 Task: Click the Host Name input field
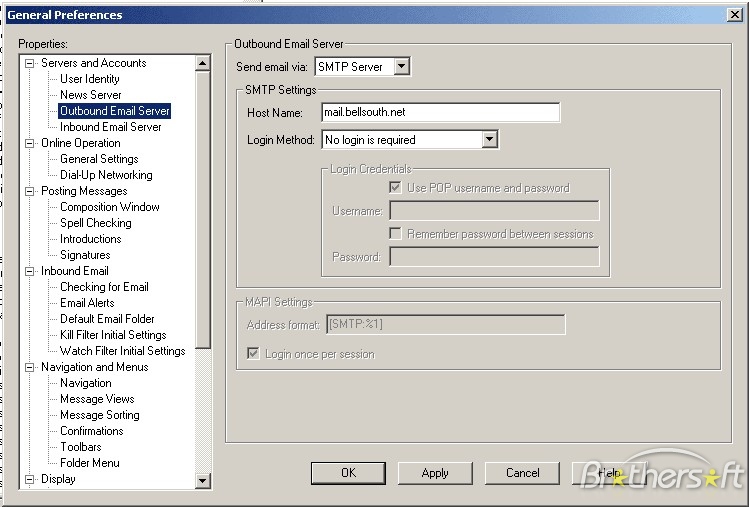click(440, 112)
